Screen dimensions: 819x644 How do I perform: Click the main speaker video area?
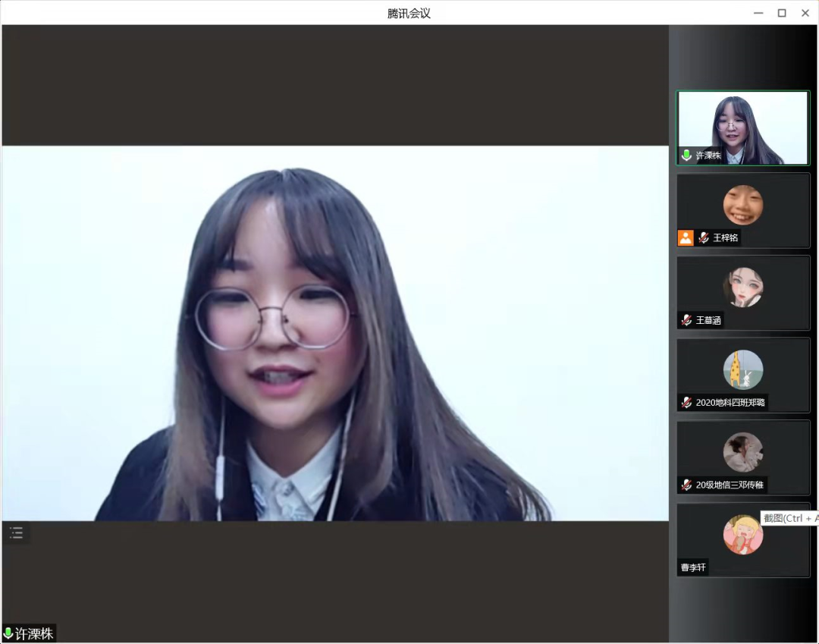point(335,333)
